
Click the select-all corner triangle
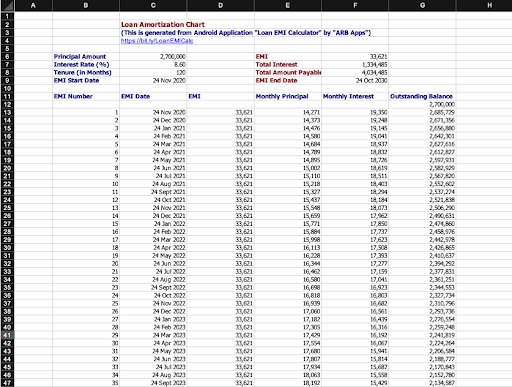point(7,5)
